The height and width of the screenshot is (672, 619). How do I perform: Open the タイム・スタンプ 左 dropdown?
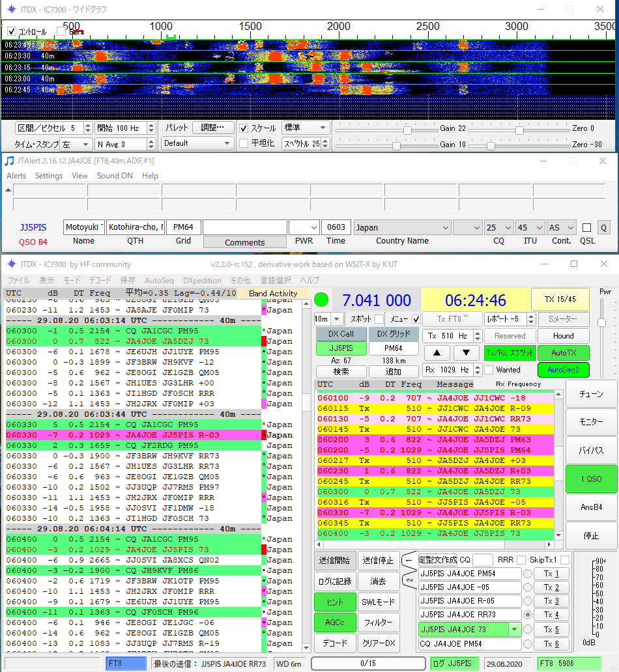click(x=76, y=145)
